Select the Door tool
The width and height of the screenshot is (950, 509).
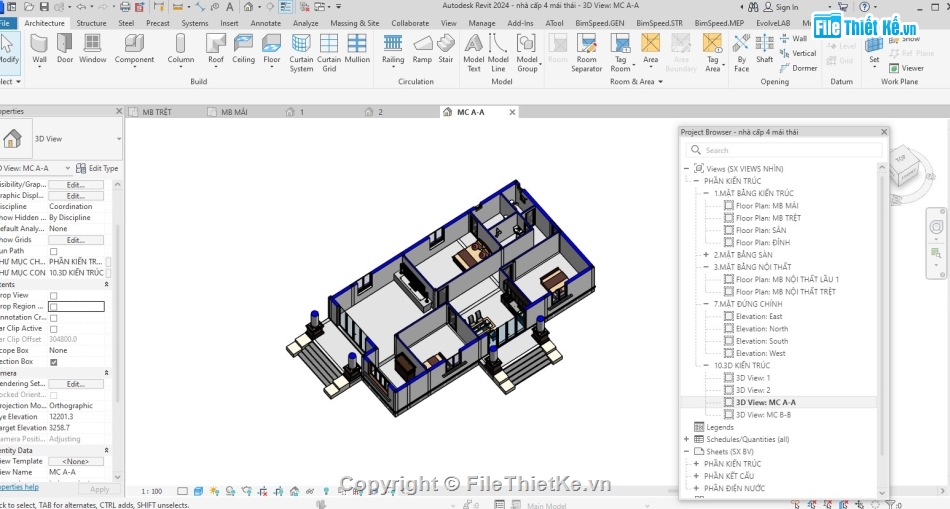[65, 49]
